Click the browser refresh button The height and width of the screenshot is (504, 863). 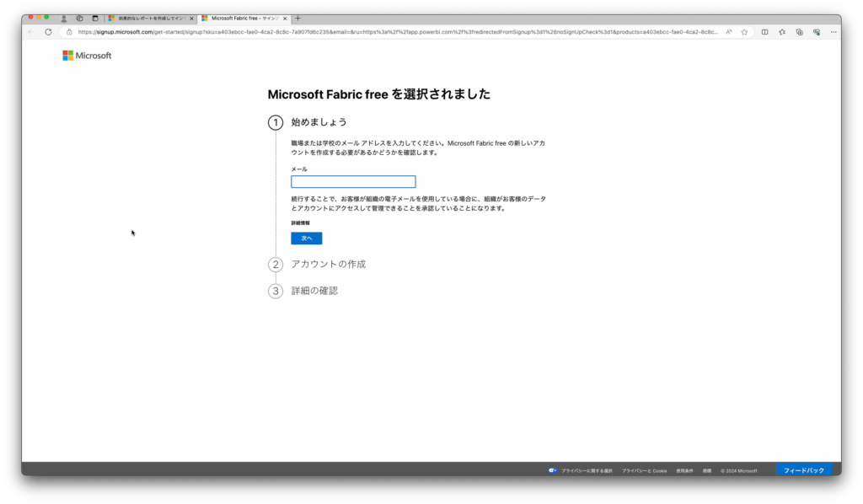48,32
